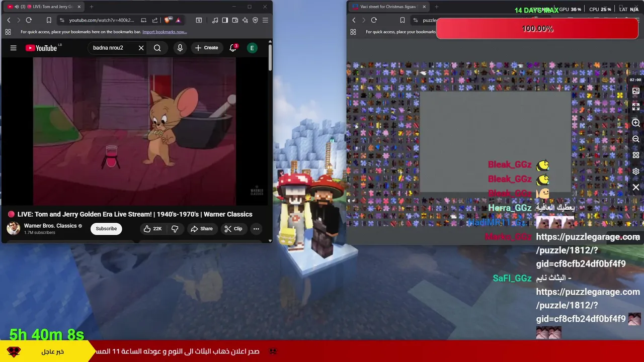Zoom out on the jigsaw puzzle

[636, 139]
